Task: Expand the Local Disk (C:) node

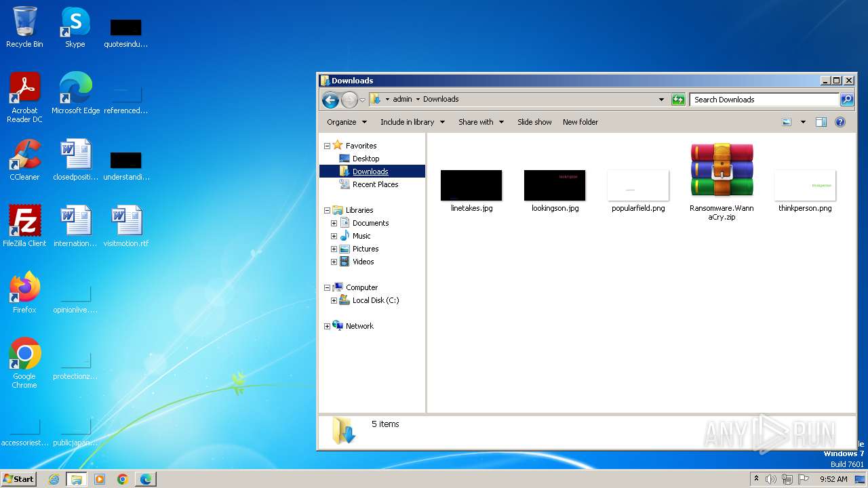Action: 334,300
